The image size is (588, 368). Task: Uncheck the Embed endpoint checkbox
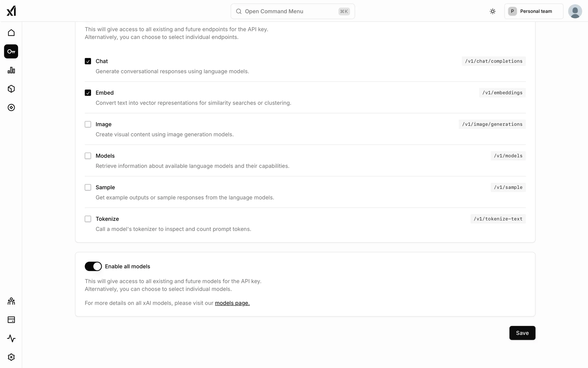point(88,93)
